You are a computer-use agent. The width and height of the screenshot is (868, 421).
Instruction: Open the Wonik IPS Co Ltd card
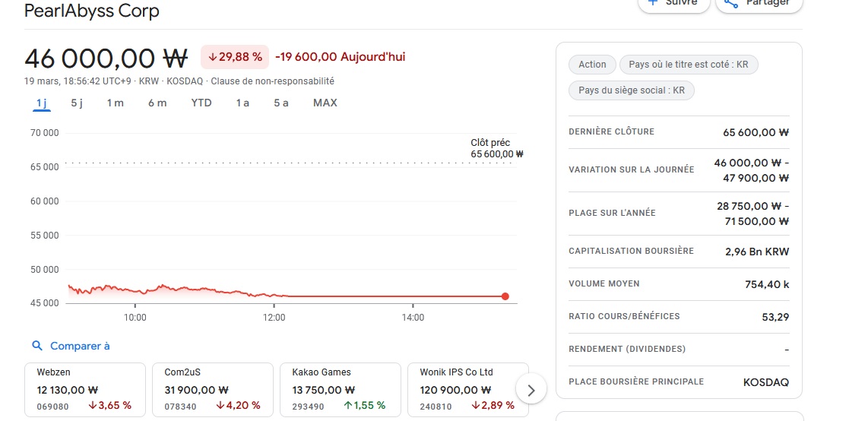pyautogui.click(x=467, y=389)
